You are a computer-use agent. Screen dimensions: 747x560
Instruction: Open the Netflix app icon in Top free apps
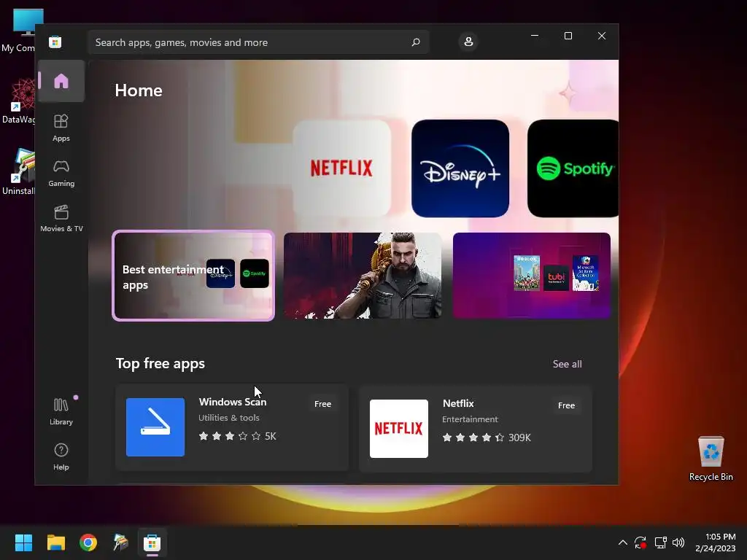pyautogui.click(x=399, y=429)
